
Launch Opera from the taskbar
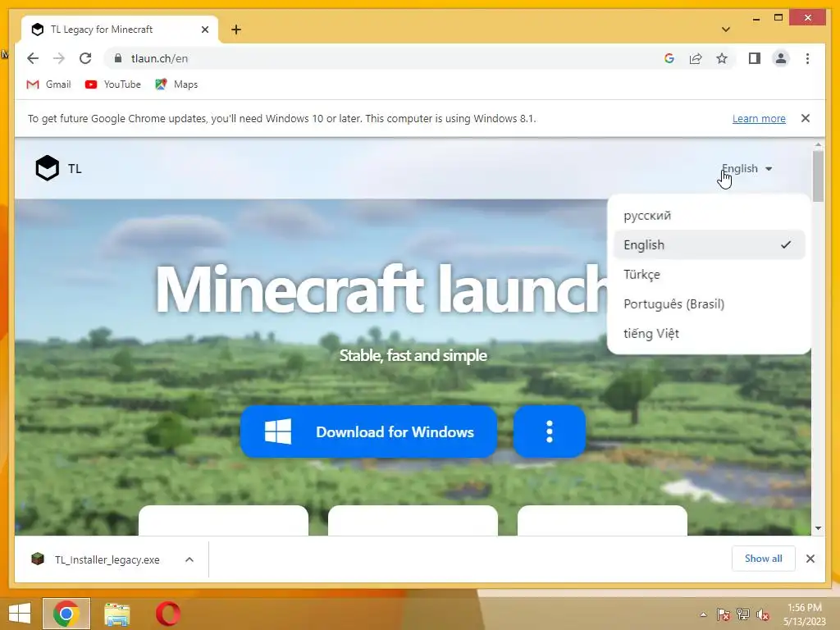(167, 614)
